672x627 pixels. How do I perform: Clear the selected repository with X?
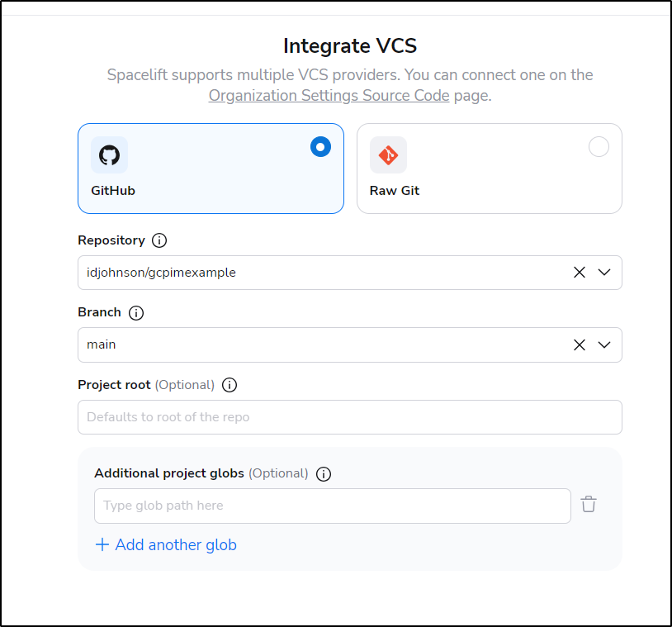pos(580,273)
